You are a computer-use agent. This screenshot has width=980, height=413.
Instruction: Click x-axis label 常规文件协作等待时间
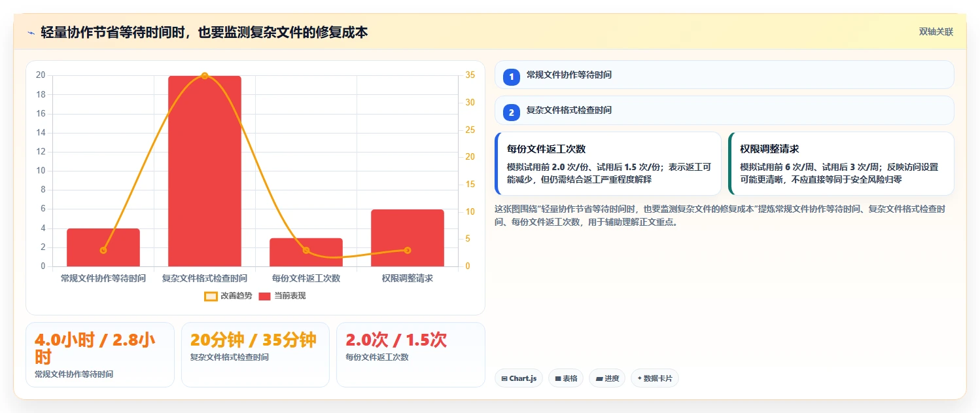coord(103,278)
